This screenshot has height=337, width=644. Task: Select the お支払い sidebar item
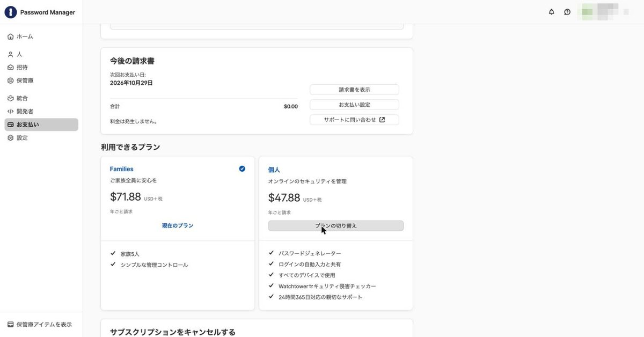pyautogui.click(x=41, y=124)
